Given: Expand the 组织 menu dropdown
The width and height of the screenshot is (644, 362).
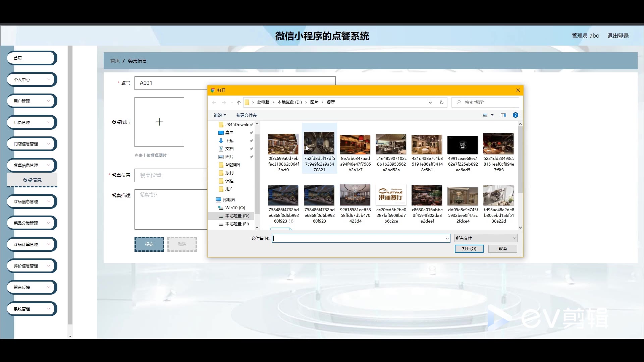Looking at the screenshot, I should (x=220, y=115).
